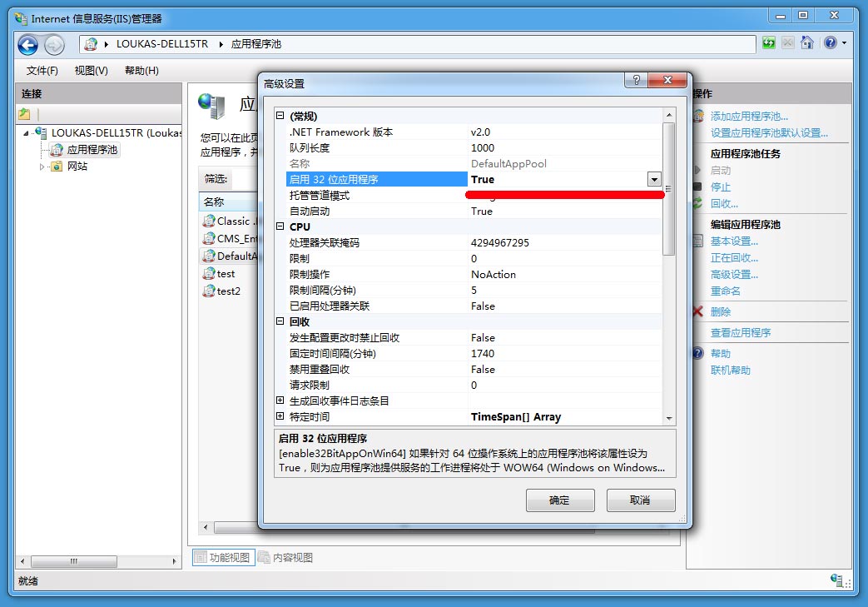Viewport: 868px width, 607px height.
Task: Click the 名称 column header
Action: tap(228, 202)
